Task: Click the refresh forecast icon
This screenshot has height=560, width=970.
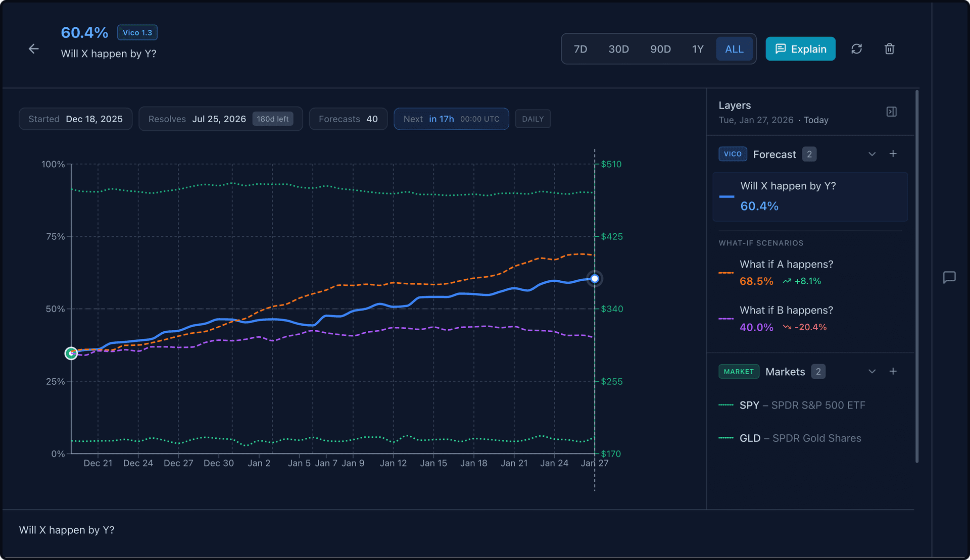Action: point(856,49)
